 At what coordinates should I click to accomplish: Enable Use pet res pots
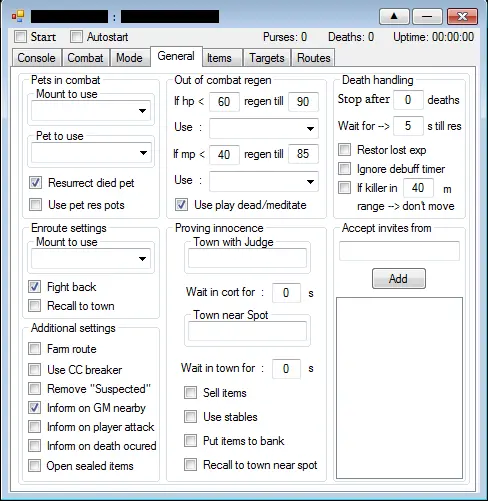pyautogui.click(x=35, y=205)
